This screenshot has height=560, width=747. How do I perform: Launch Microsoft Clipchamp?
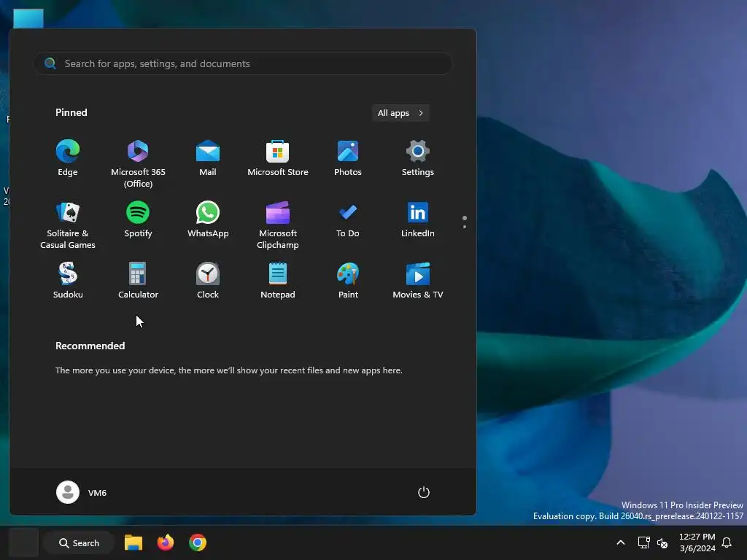point(278,225)
